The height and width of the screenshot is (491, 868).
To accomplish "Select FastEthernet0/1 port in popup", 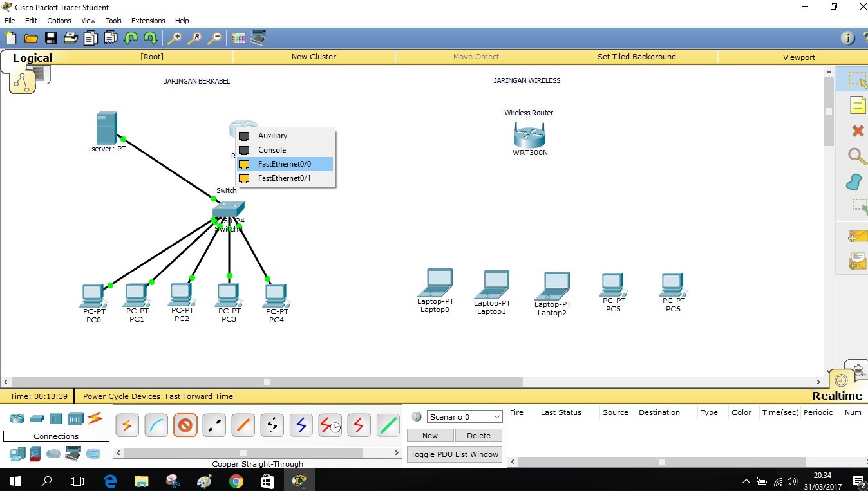I will tap(285, 178).
